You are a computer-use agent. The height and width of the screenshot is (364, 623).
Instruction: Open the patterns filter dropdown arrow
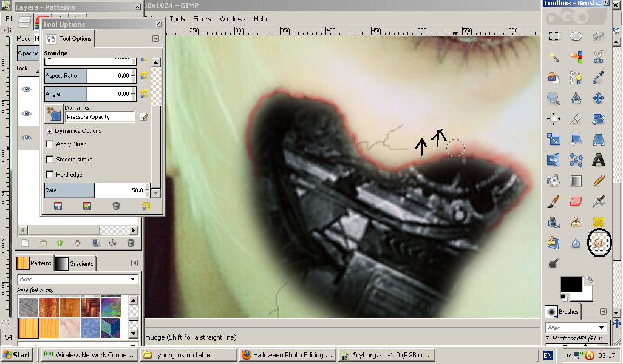[x=132, y=279]
